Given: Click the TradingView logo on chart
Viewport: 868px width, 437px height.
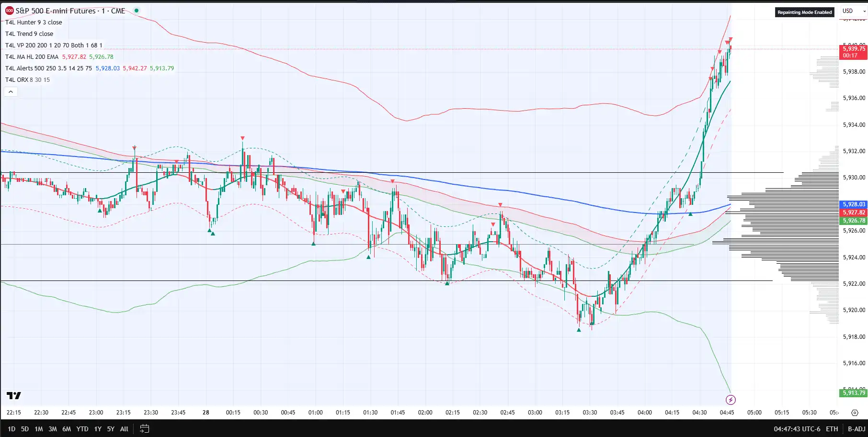Looking at the screenshot, I should pos(14,395).
